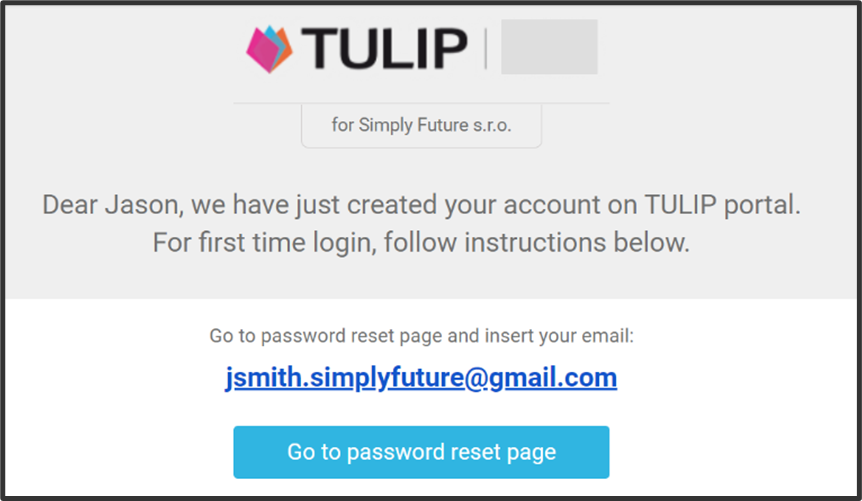Select the "for Simply Future s.r.o." label
Image resolution: width=862 pixels, height=501 pixels.
pos(421,126)
